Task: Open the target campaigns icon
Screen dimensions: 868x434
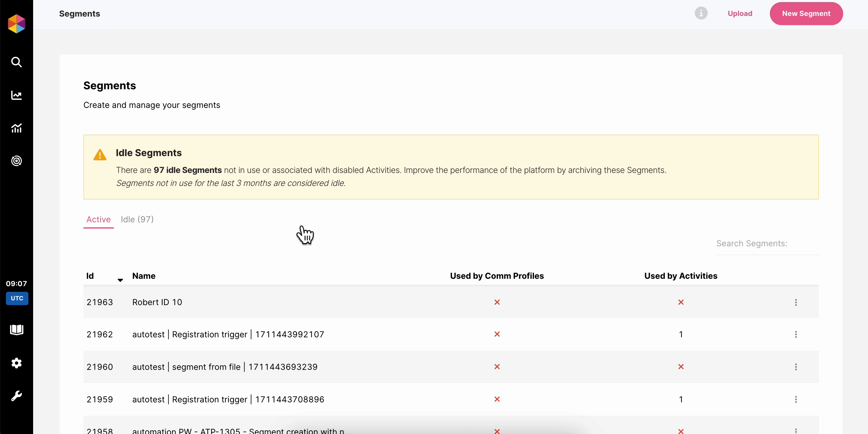Action: coord(17,161)
